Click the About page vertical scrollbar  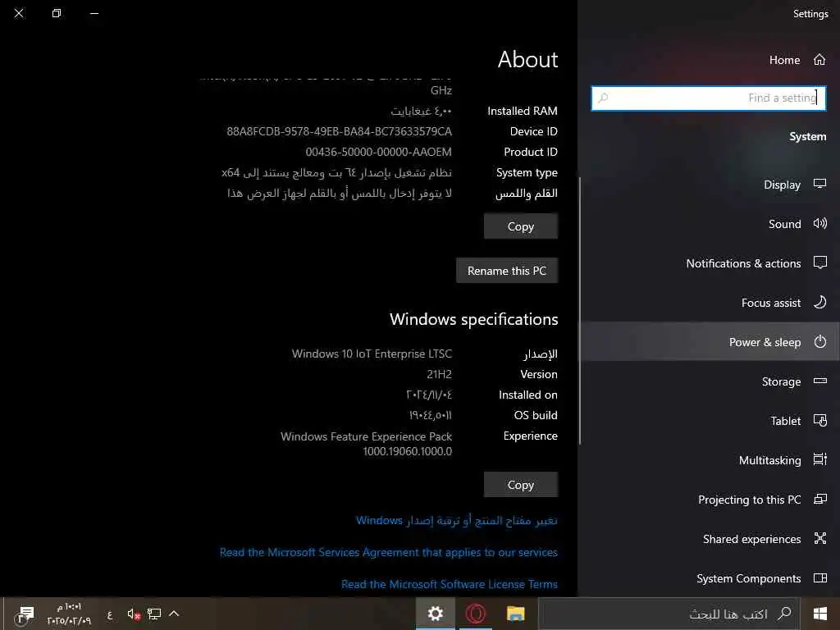click(x=580, y=311)
